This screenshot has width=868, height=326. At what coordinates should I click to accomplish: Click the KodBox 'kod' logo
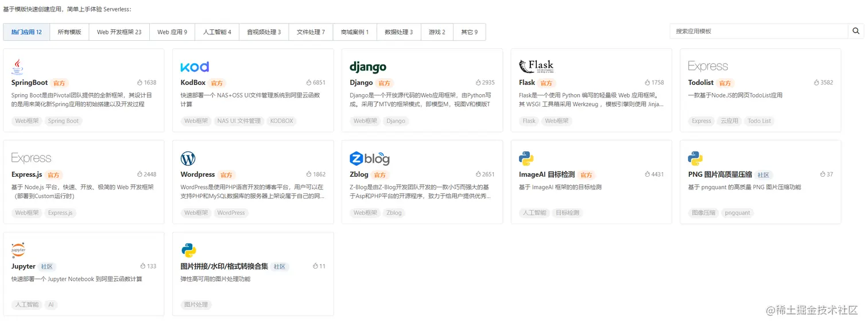(x=195, y=67)
